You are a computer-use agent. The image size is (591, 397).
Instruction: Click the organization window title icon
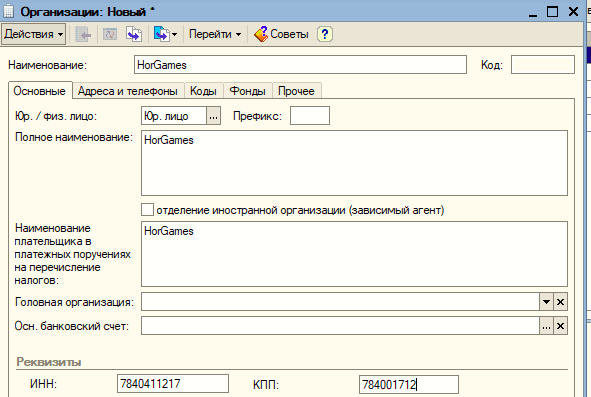point(8,11)
